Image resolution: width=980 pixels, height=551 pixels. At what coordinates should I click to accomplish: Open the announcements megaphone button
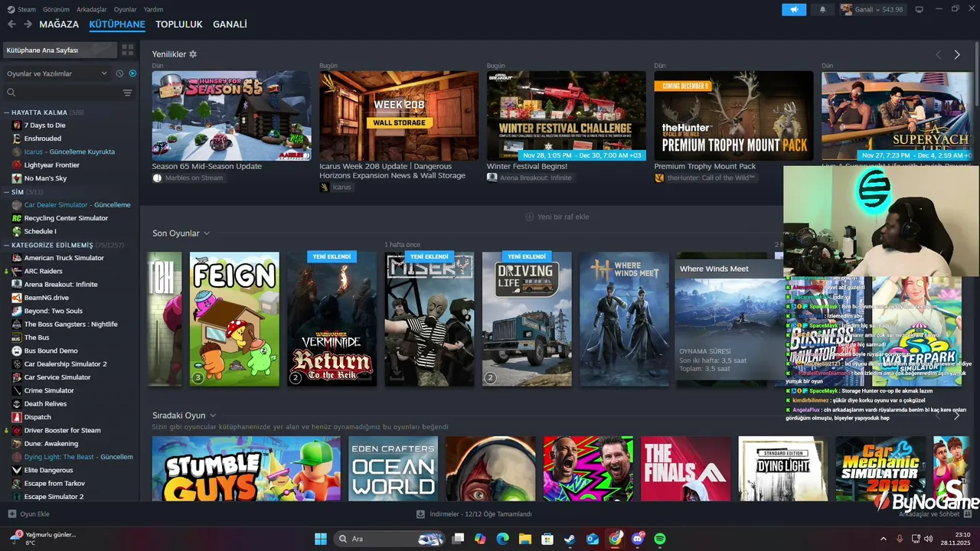(794, 9)
